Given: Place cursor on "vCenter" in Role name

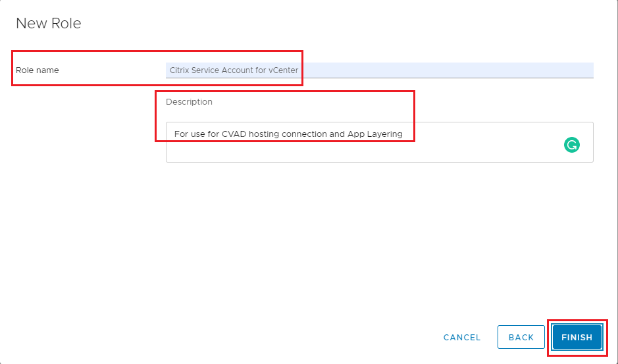Looking at the screenshot, I should (x=284, y=70).
